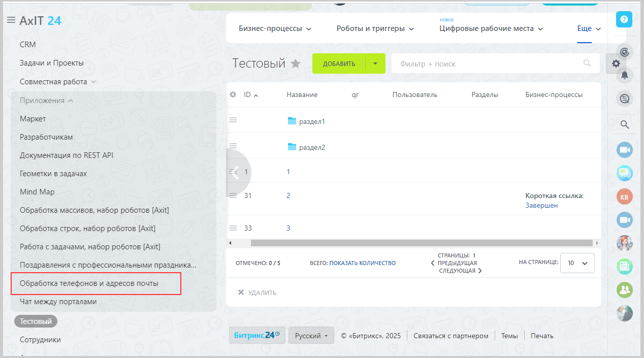Expand the Роботы и триггеры menu
Viewport: 644px width, 358px height.
click(375, 28)
